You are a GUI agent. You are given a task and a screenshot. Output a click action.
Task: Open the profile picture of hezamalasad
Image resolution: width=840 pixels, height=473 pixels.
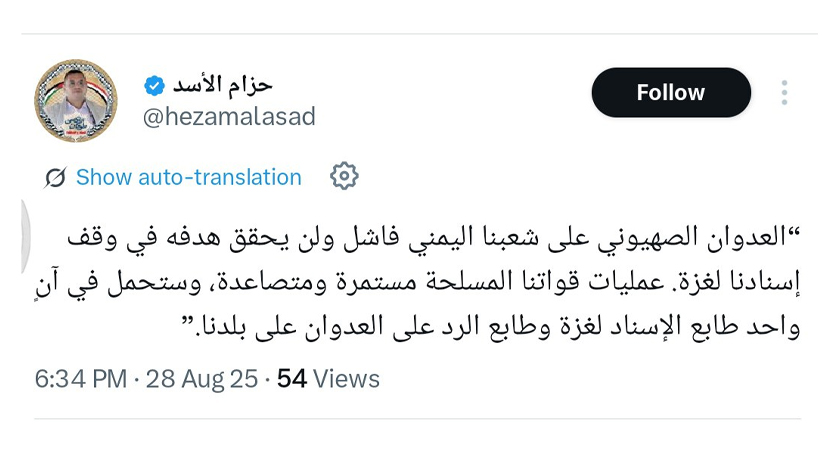click(x=76, y=101)
